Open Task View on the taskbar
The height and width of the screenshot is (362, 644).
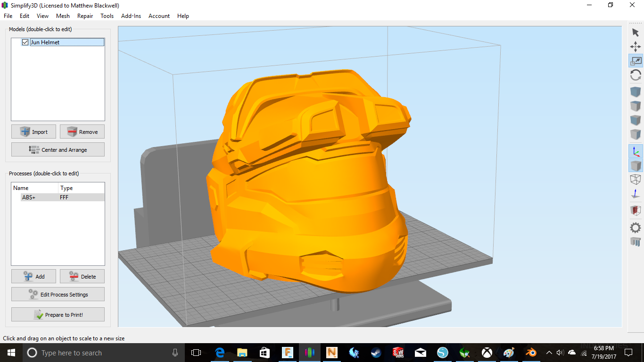click(196, 353)
